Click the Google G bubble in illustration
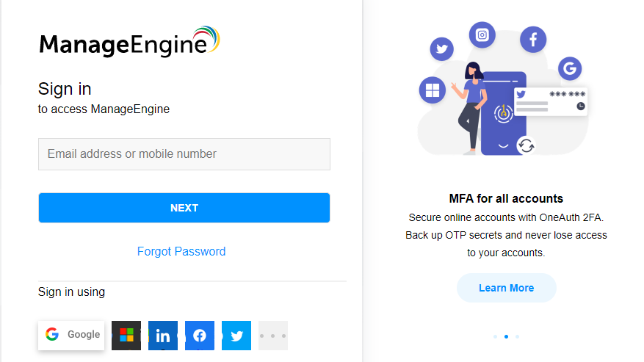The height and width of the screenshot is (362, 644). (x=570, y=68)
